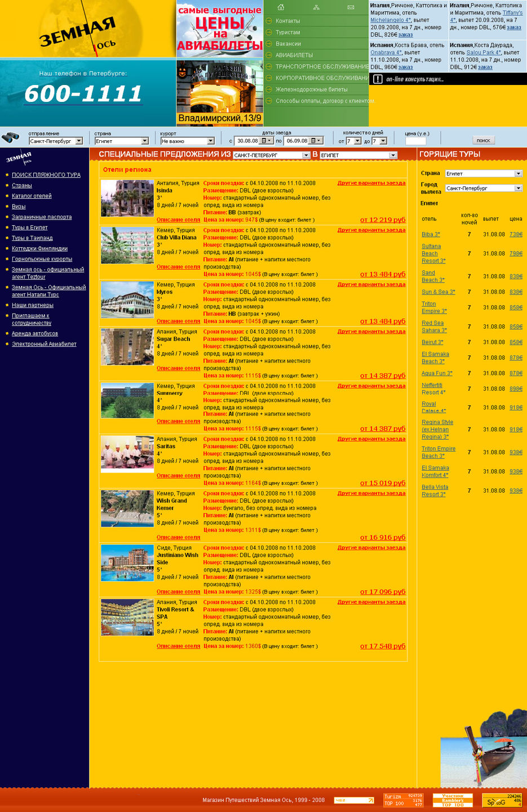Select Контакты from the green menu
Image resolution: width=527 pixels, height=812 pixels.
click(x=287, y=21)
